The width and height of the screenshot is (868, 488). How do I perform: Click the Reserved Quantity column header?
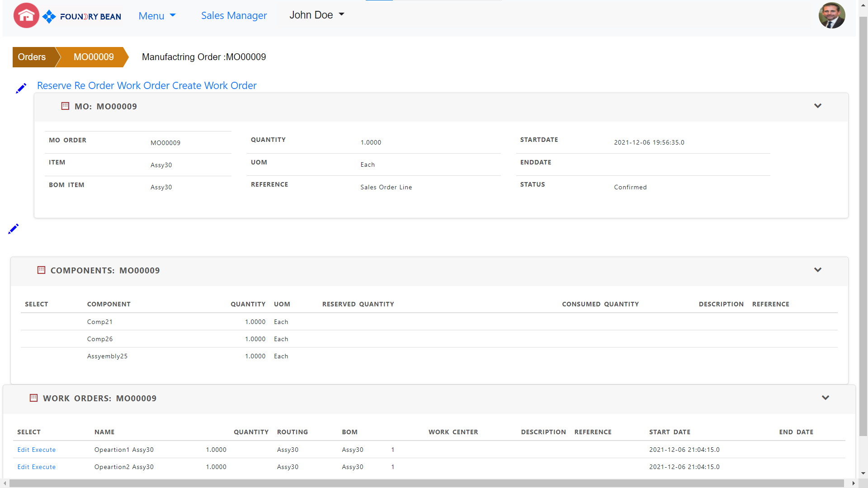(358, 304)
